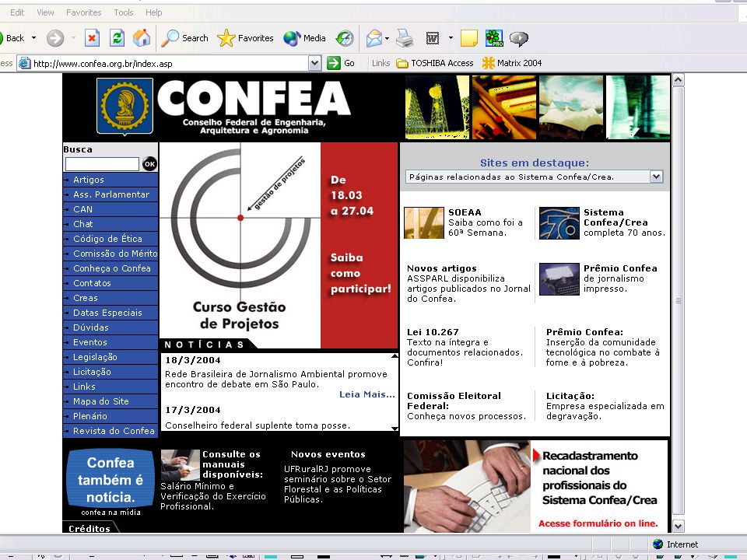This screenshot has width=747, height=560.
Task: Open the Comissão Eleitoral Federal link
Action: (x=454, y=401)
